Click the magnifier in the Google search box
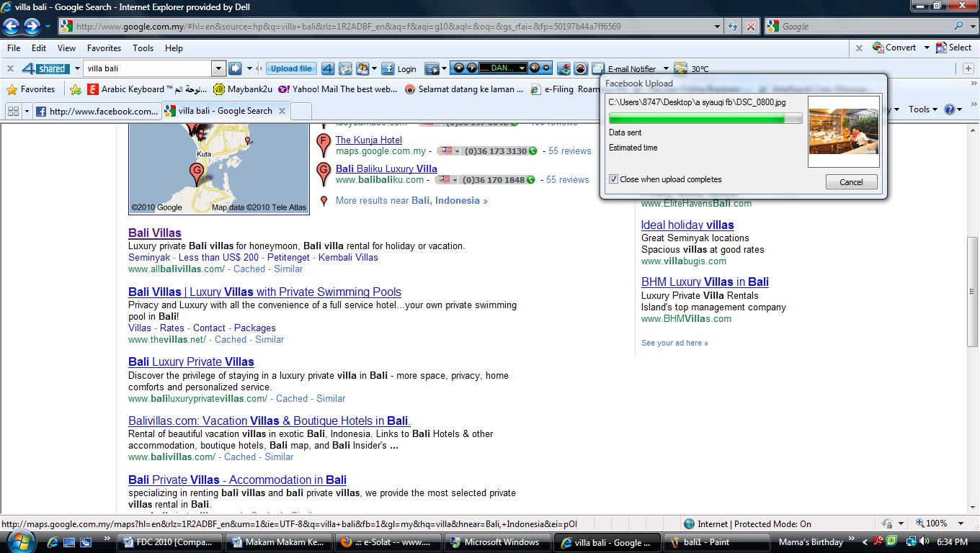980x553 pixels. [958, 26]
